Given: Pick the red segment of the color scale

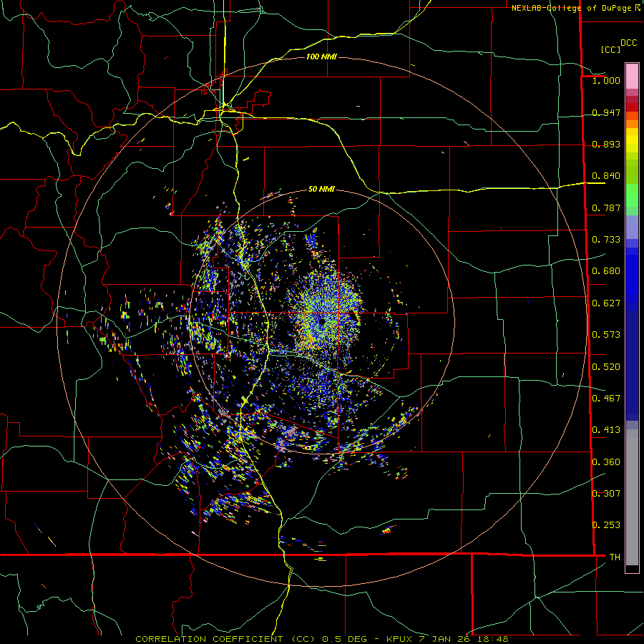Looking at the screenshot, I should (632, 107).
